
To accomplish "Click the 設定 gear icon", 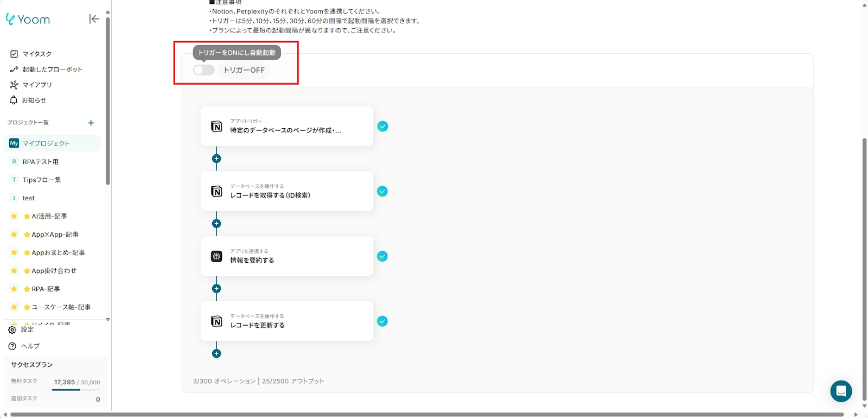I will coord(12,330).
